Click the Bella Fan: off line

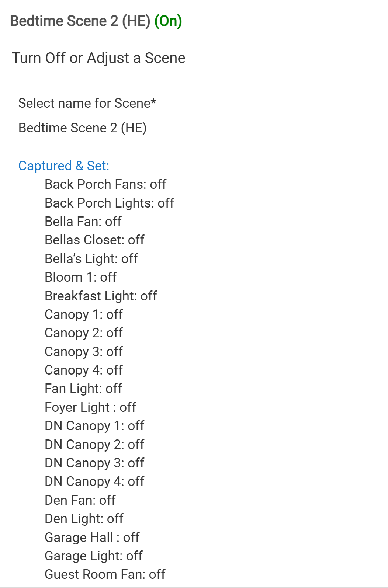click(x=83, y=222)
